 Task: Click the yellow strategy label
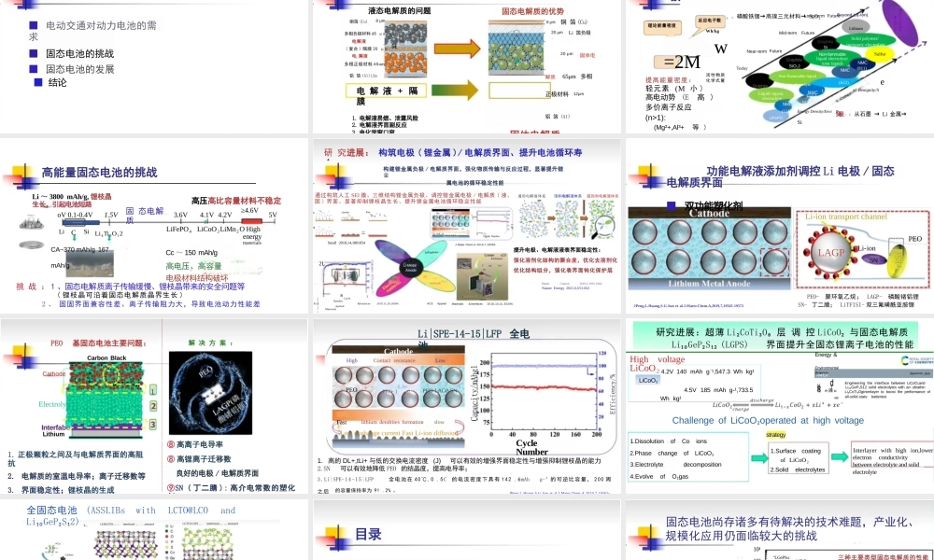point(776,435)
